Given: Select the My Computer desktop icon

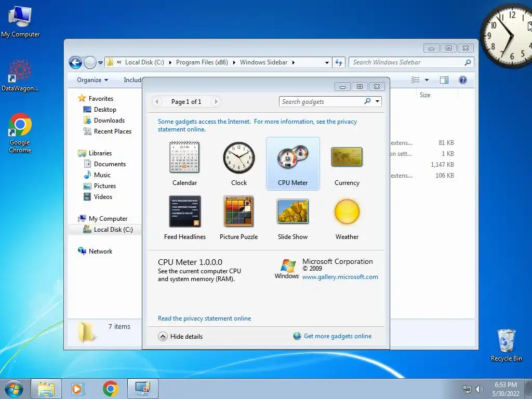Looking at the screenshot, I should pos(20,21).
